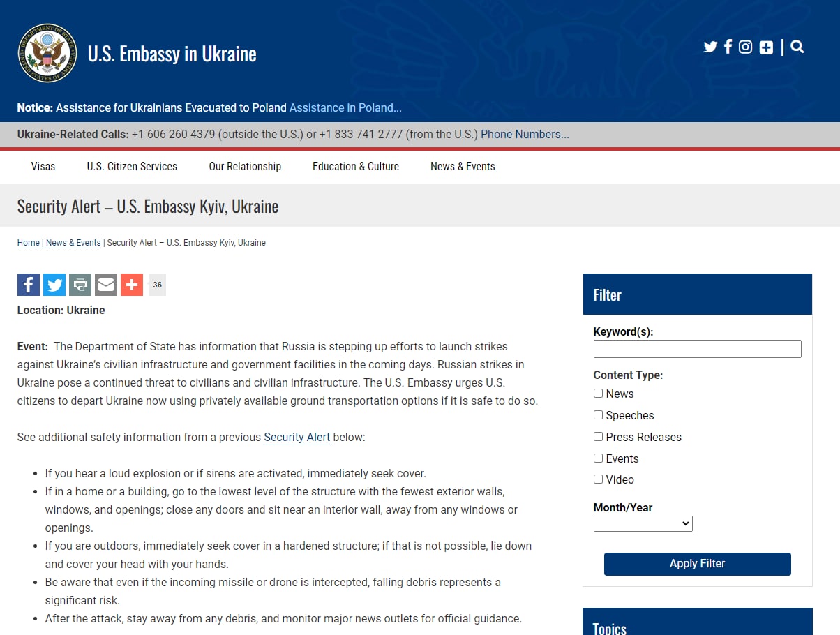The height and width of the screenshot is (635, 840).
Task: Email this article using envelope icon
Action: (x=106, y=285)
